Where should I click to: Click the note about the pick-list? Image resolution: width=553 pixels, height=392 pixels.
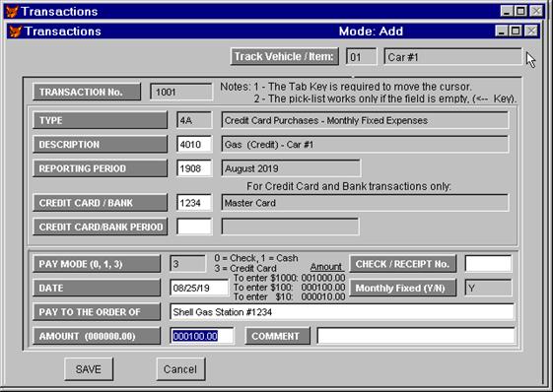pyautogui.click(x=385, y=98)
